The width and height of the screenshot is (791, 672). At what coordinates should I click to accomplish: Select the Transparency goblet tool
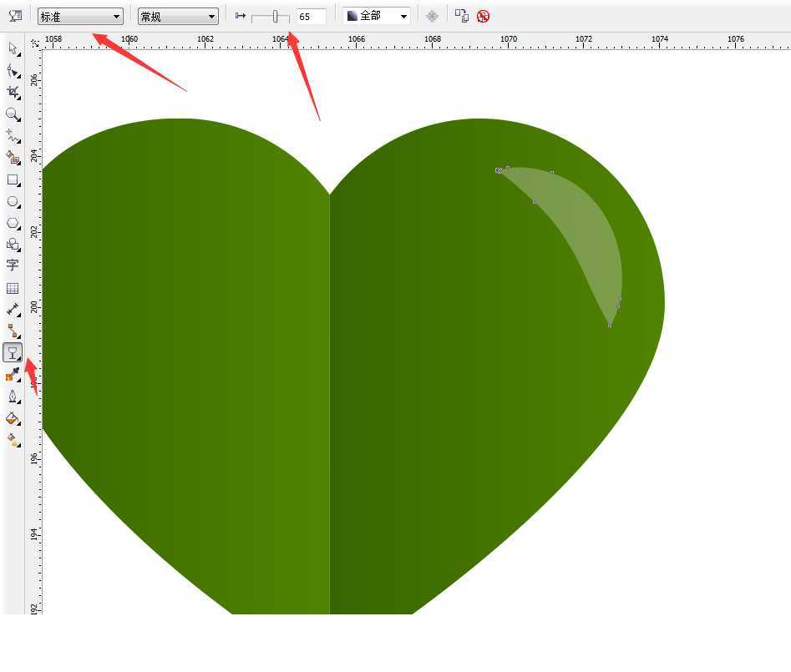13,352
